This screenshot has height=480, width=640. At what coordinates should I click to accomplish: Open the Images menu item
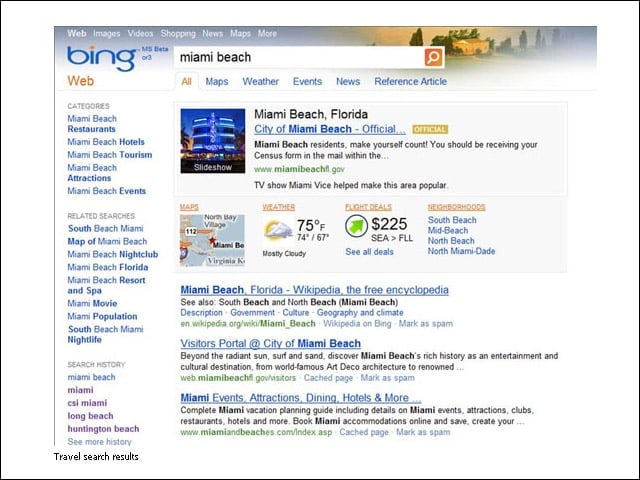tap(107, 33)
